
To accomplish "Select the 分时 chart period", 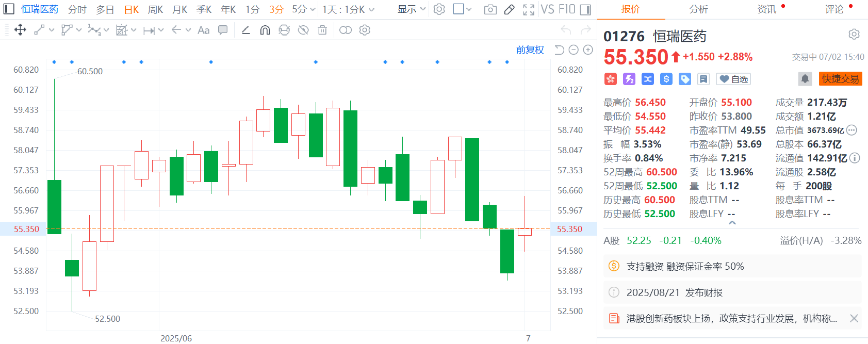I will (x=77, y=9).
